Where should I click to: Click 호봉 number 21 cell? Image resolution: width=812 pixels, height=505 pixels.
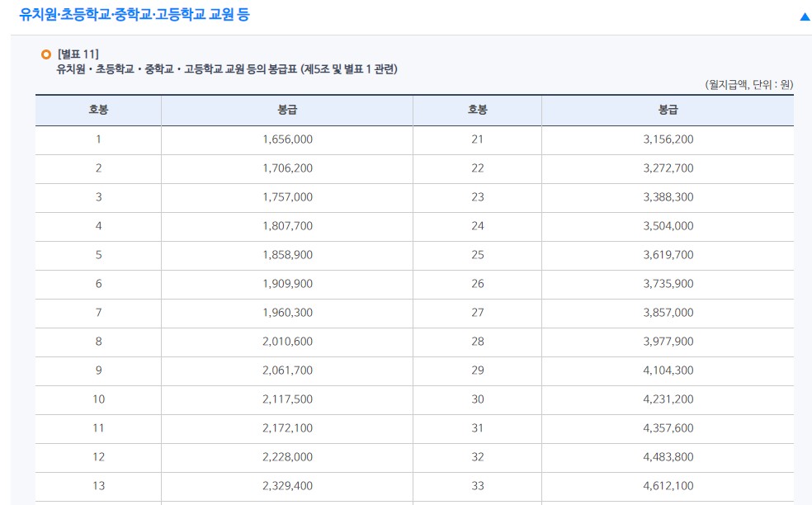(478, 139)
